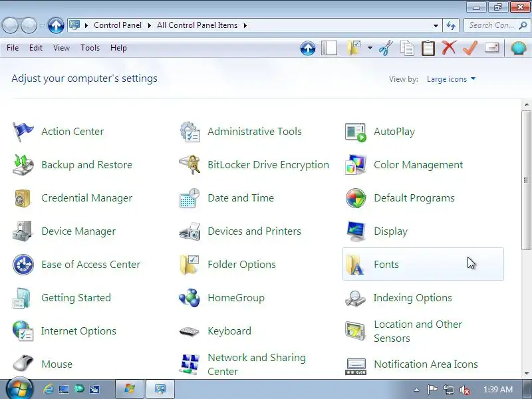
Task: Click the vertical scrollbar down arrow
Action: (x=526, y=374)
